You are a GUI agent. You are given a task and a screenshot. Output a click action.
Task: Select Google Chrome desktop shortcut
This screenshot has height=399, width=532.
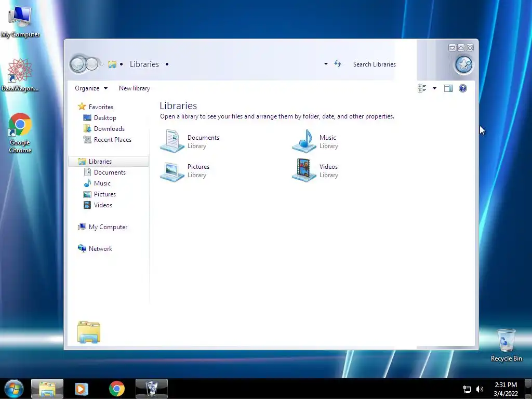[20, 132]
